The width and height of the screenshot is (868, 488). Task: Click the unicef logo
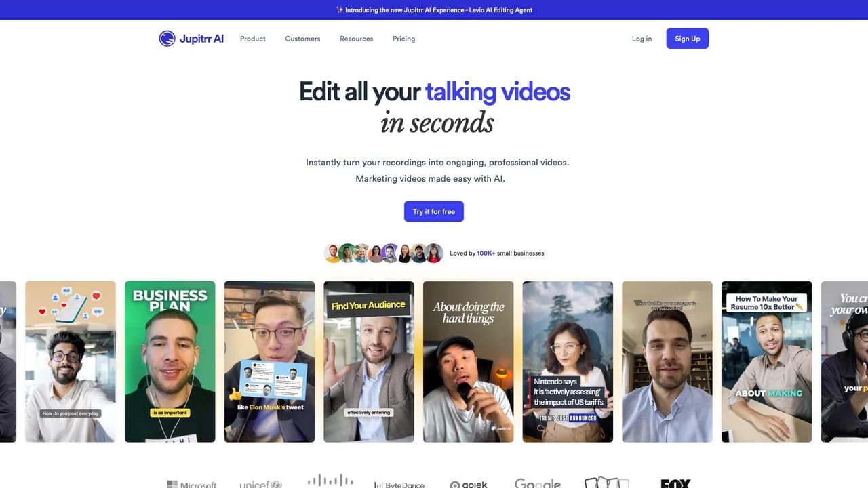coord(260,484)
